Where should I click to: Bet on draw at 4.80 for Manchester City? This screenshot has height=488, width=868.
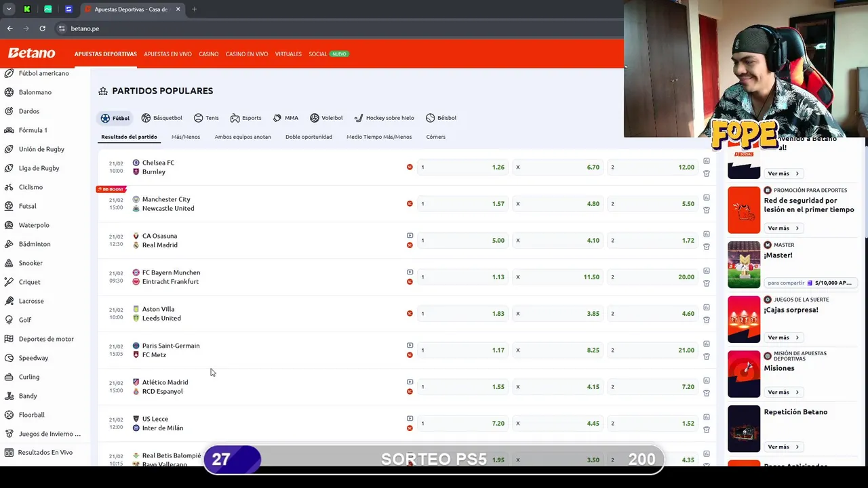point(557,204)
